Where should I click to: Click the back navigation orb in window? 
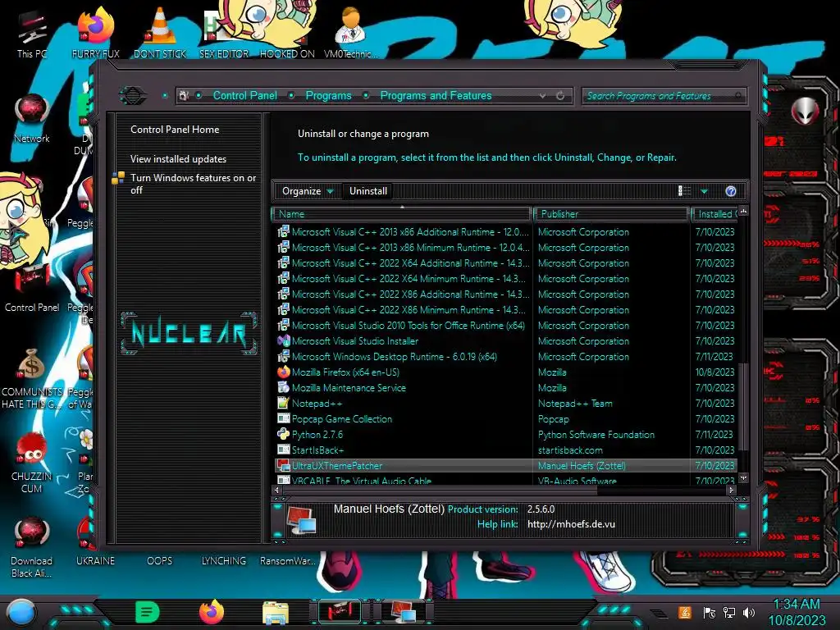click(x=132, y=96)
